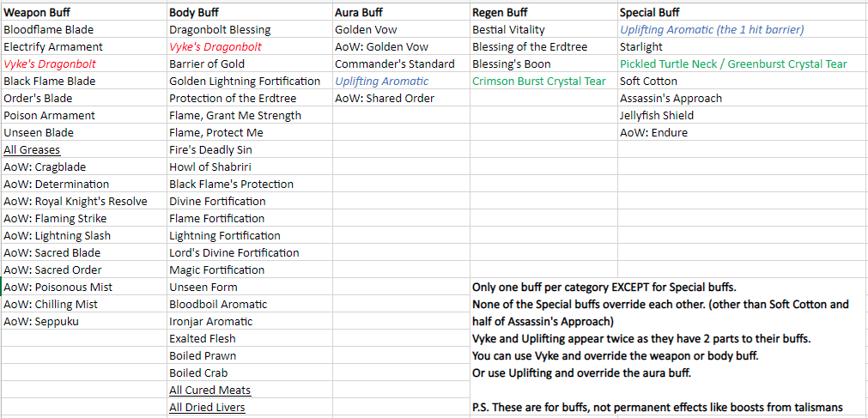Click the red Vyke's Dragonbolt in Body Buff
This screenshot has height=418, width=868.
pyautogui.click(x=215, y=47)
